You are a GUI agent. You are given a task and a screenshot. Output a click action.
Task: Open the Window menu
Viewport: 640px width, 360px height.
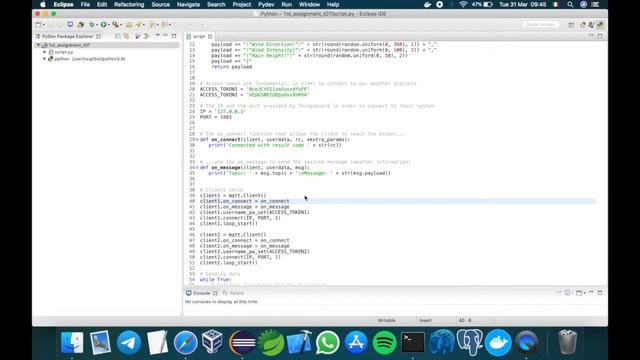coord(309,4)
